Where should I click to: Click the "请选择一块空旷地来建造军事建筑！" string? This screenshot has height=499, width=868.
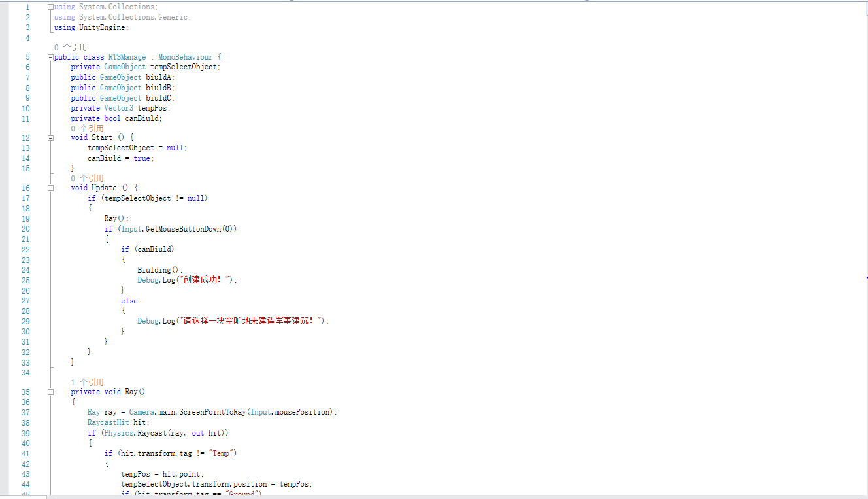click(252, 321)
